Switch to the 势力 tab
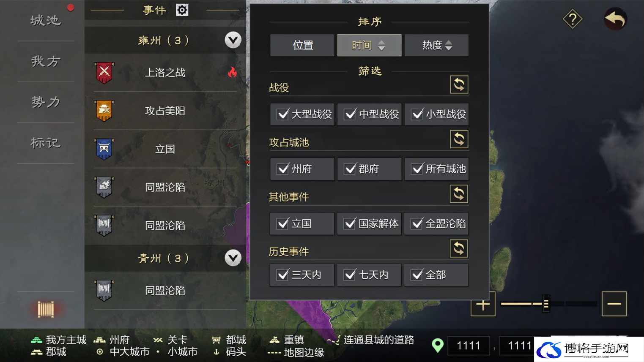Image resolution: width=644 pixels, height=362 pixels. pos(46,102)
